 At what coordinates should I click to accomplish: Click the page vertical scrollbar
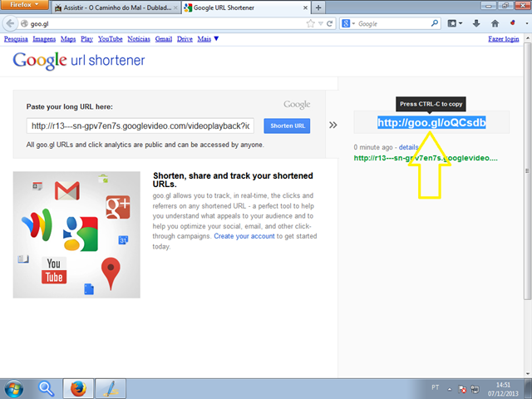pos(528,170)
